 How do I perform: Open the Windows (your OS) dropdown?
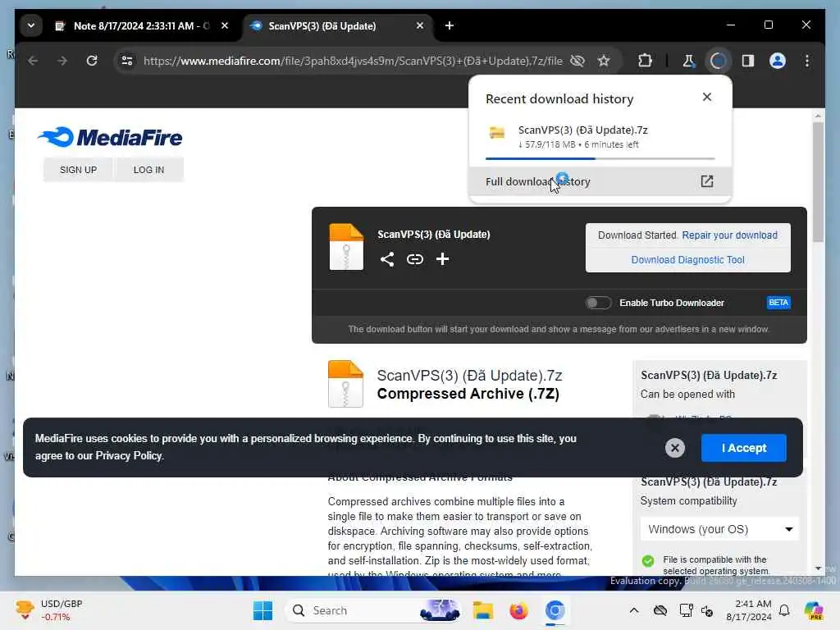pyautogui.click(x=719, y=529)
